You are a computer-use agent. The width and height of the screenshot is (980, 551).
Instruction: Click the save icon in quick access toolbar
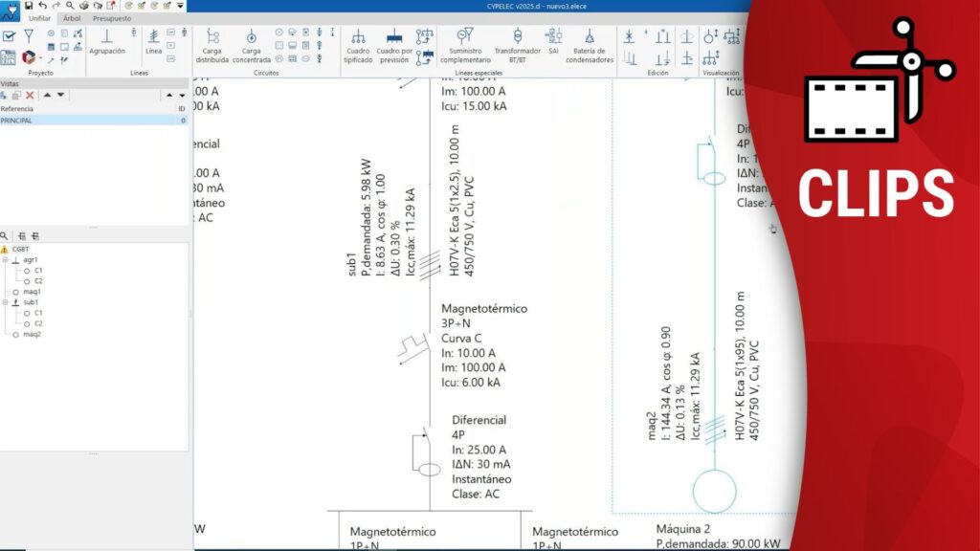[x=29, y=6]
